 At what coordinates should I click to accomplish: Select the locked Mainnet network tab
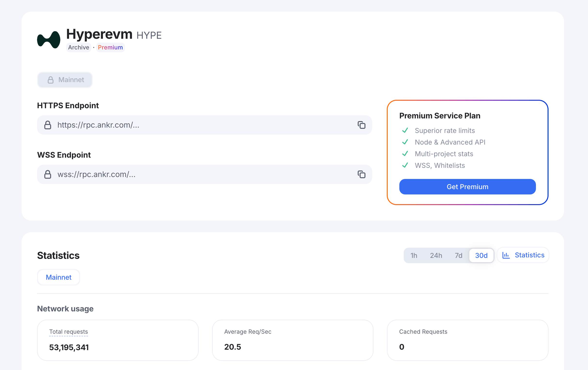pyautogui.click(x=65, y=80)
